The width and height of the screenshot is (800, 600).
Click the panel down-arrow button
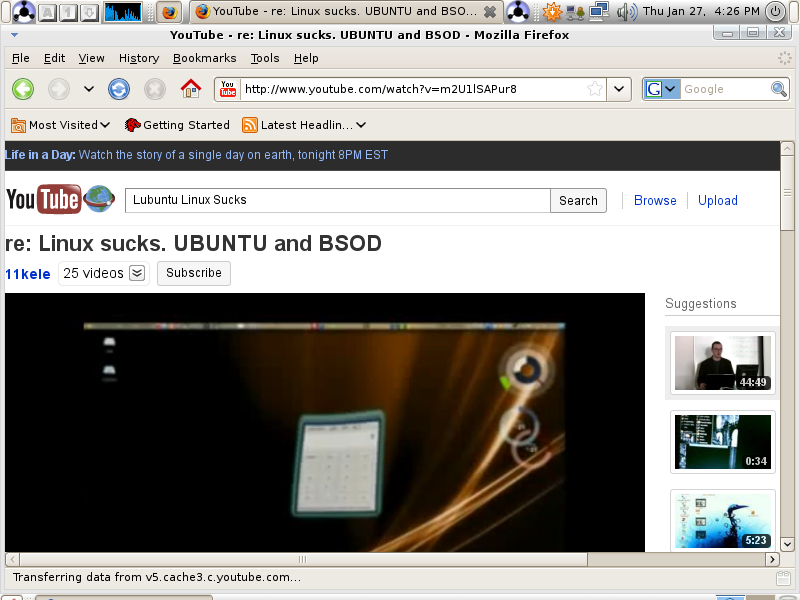tap(89, 12)
